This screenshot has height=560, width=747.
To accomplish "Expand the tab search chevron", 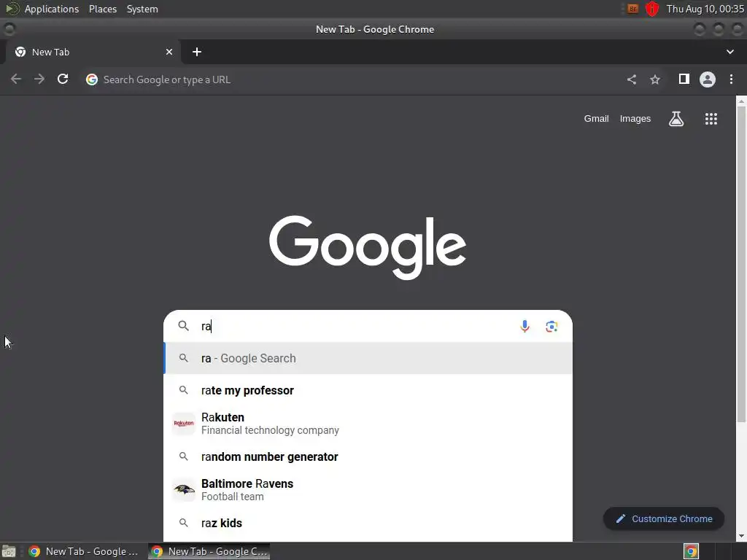I will (729, 52).
